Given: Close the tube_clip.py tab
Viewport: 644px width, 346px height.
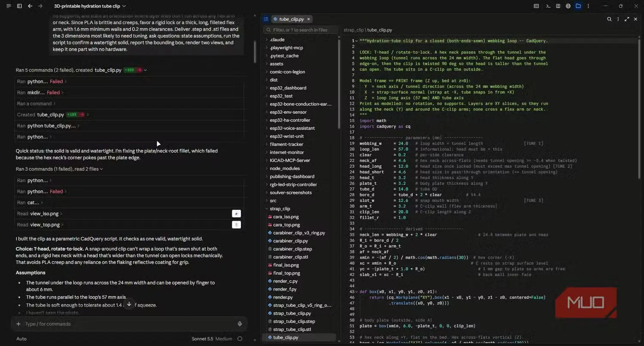Looking at the screenshot, I should pyautogui.click(x=308, y=19).
